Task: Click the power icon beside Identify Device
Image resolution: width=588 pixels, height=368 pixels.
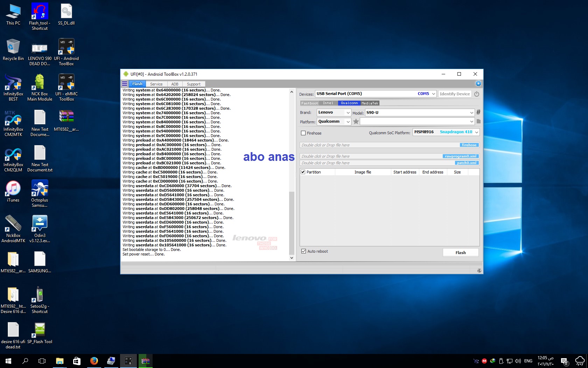Action: (477, 94)
